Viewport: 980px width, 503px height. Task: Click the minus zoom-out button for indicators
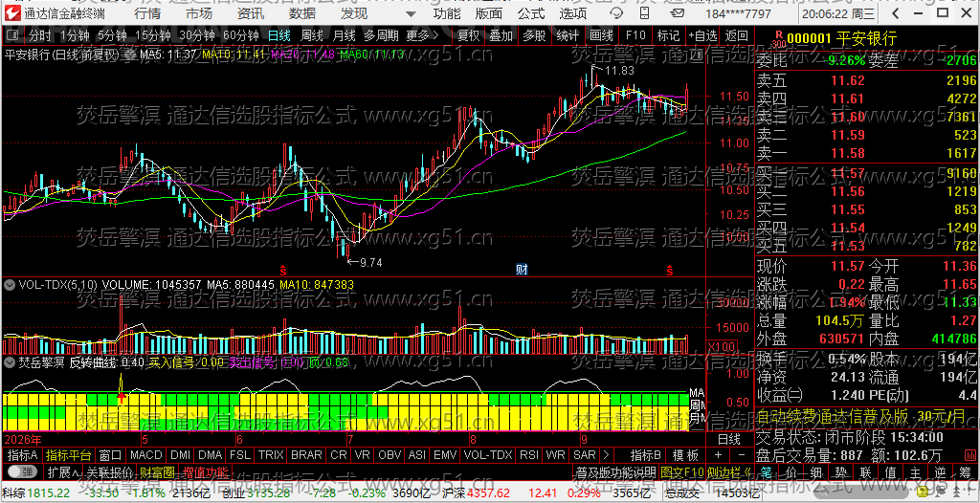click(742, 455)
